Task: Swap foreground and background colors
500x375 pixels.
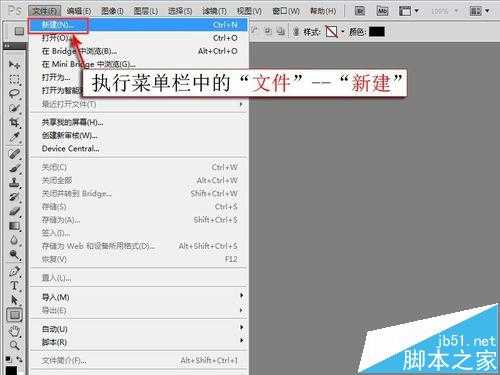Action: 19,359
